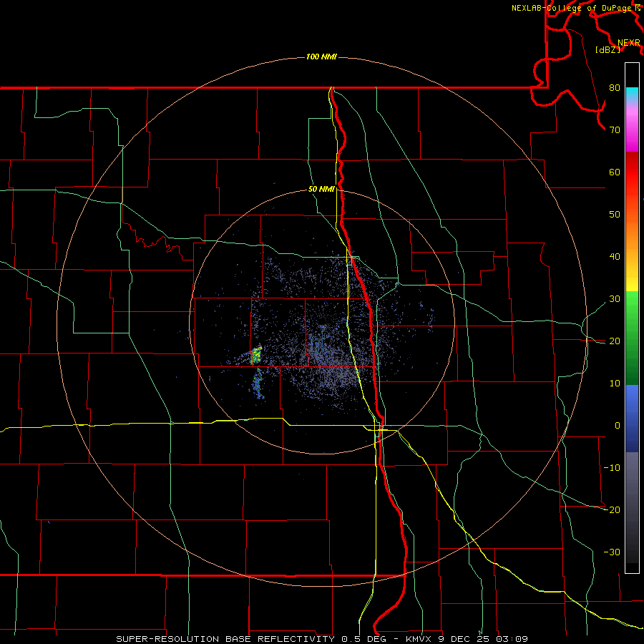Image resolution: width=644 pixels, height=644 pixels.
Task: Click the 20 value on the dBZ scale
Action: [x=615, y=341]
